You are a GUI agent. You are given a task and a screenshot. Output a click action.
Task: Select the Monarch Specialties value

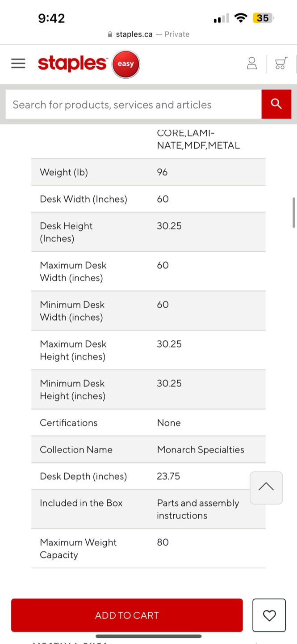(201, 449)
